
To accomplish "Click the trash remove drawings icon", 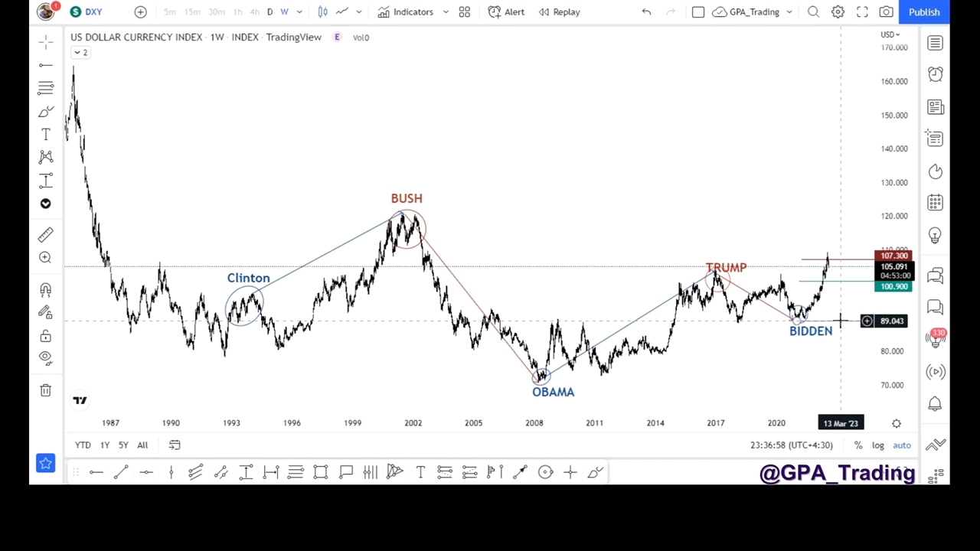I will [x=46, y=390].
